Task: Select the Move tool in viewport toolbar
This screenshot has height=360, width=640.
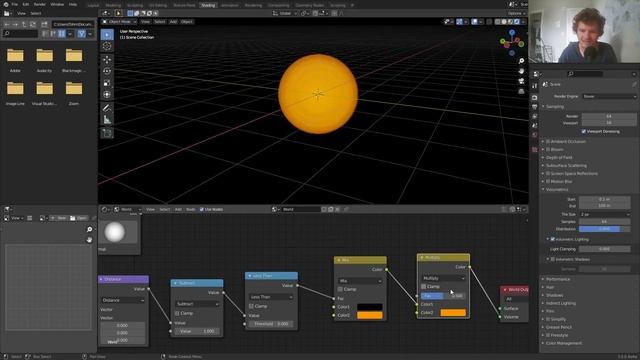Action: [x=107, y=60]
